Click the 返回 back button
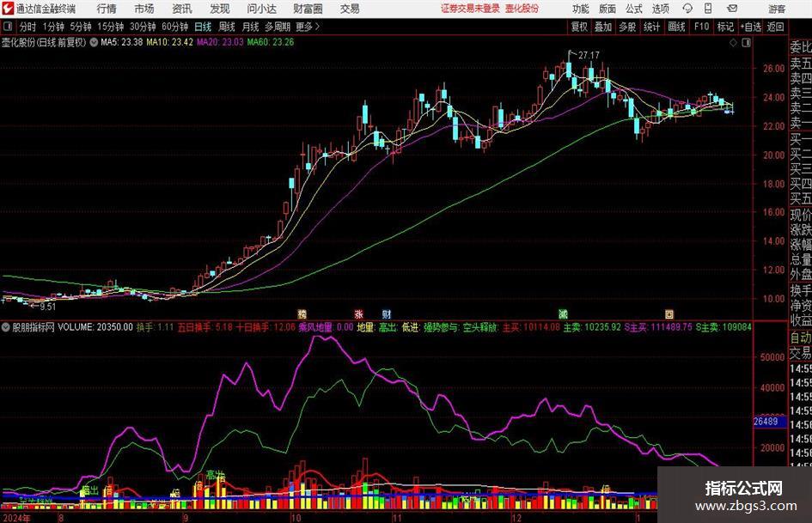 [x=775, y=27]
